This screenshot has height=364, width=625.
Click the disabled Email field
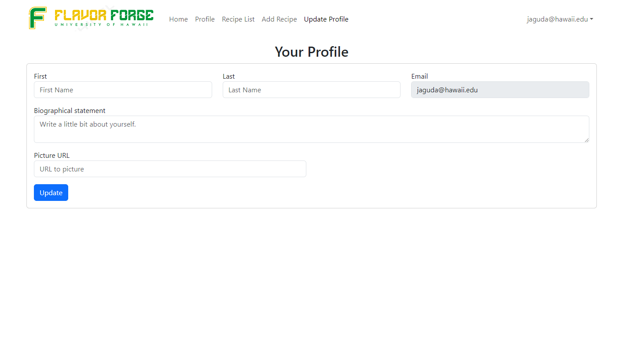(500, 90)
